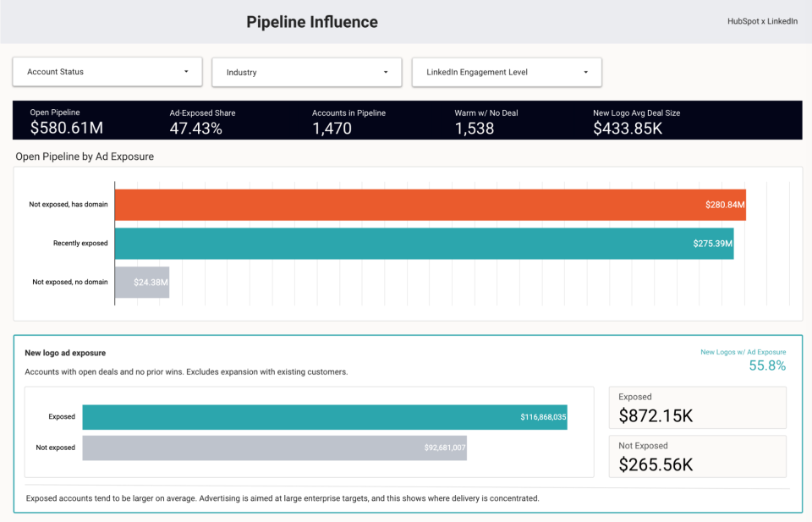Select the Not exposed axis label in the new logo chart
The height and width of the screenshot is (522, 812).
point(56,448)
